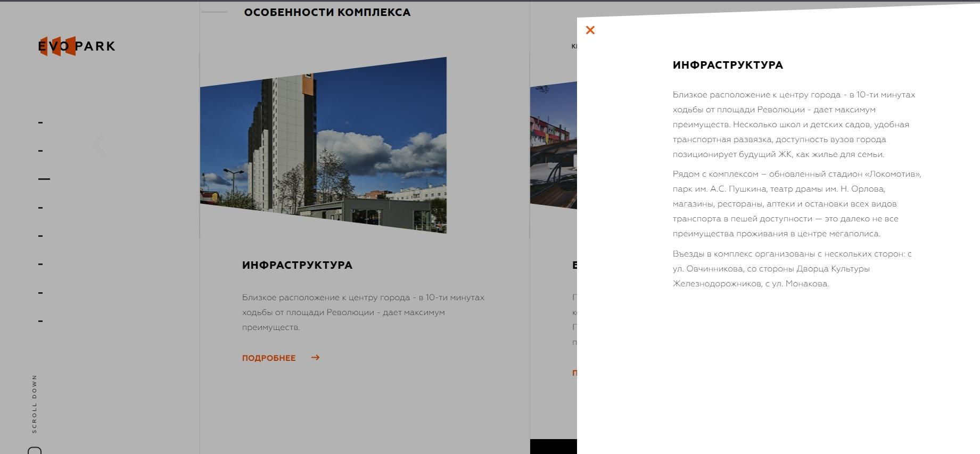Click the mouse scroll icon below SCROLL DOWN

(x=35, y=450)
